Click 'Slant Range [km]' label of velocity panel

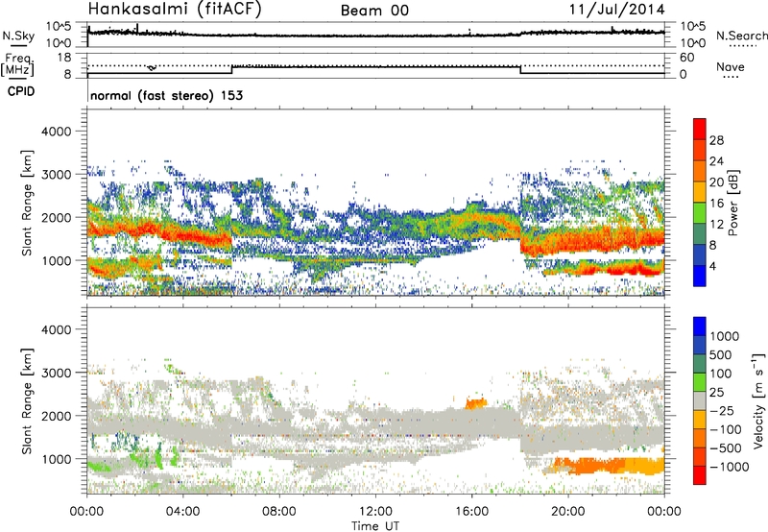[27, 400]
